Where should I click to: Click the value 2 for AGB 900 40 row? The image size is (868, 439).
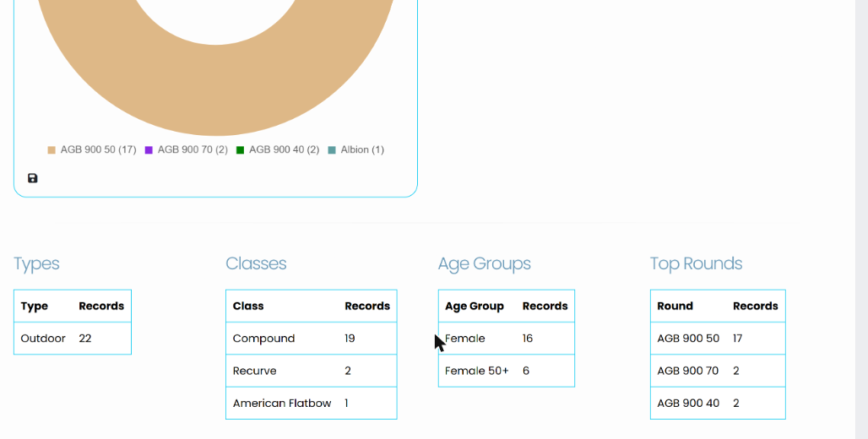pyautogui.click(x=736, y=403)
